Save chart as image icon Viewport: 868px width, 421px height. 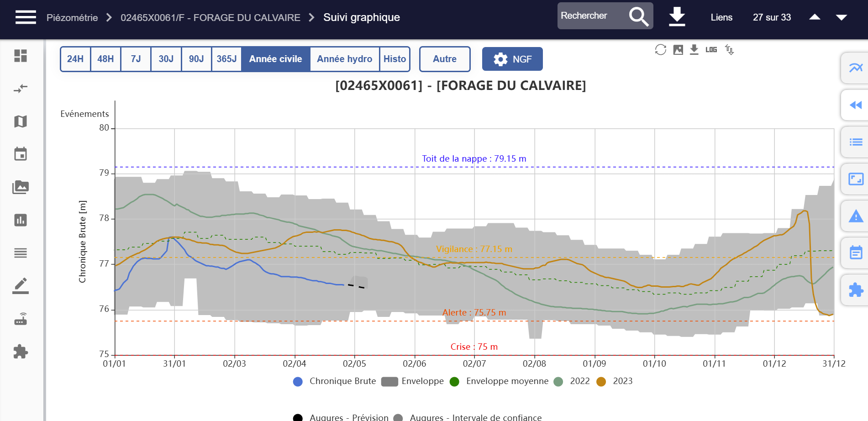678,50
